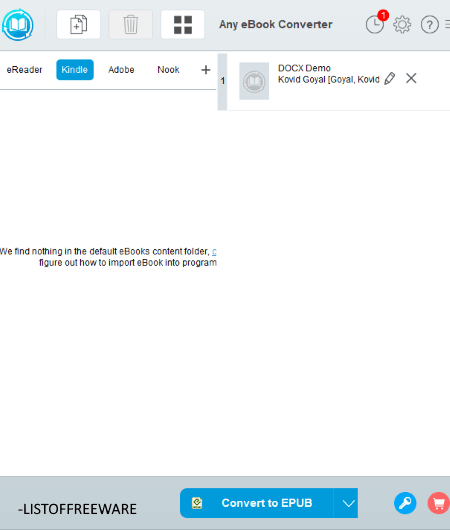This screenshot has width=450, height=530.
Task: Open hamburger menu at top right
Action: coord(447,24)
